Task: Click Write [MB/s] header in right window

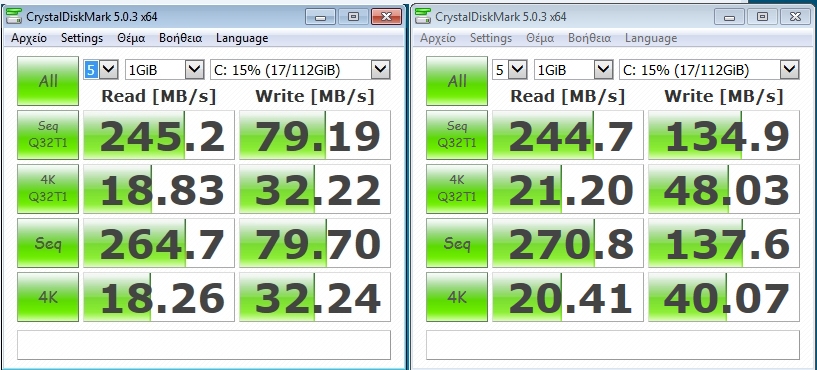Action: click(x=724, y=96)
